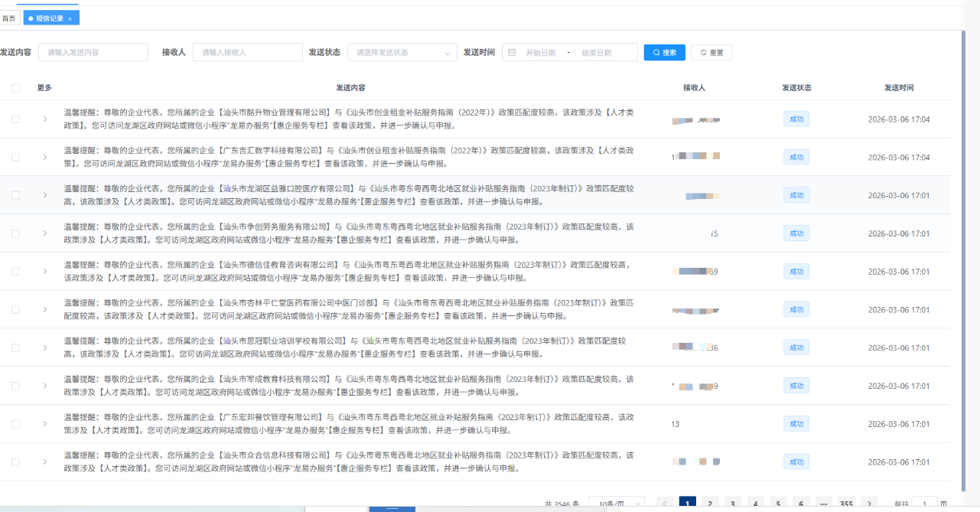The height and width of the screenshot is (512, 980).
Task: Go to next page using right arrow
Action: [868, 504]
